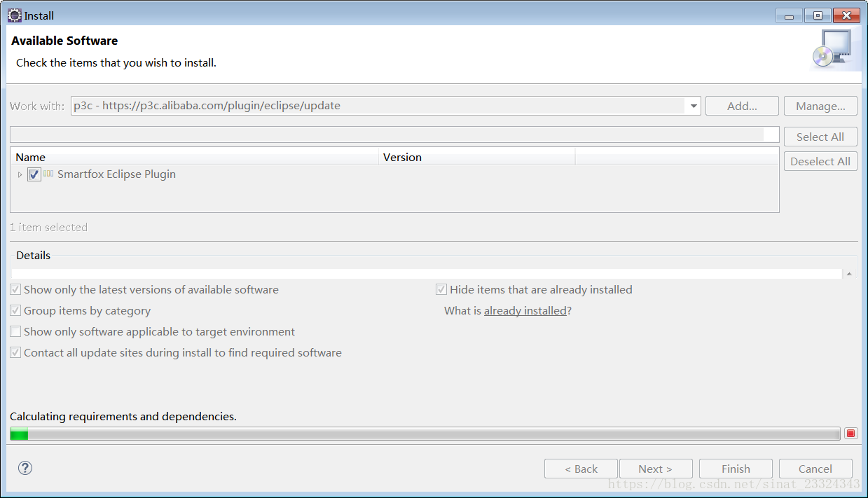Open the already installed link
This screenshot has width=868, height=498.
(525, 310)
